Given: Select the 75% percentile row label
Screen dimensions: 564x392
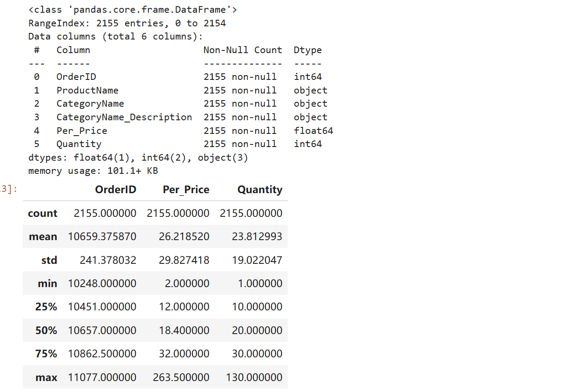Looking at the screenshot, I should point(46,354).
